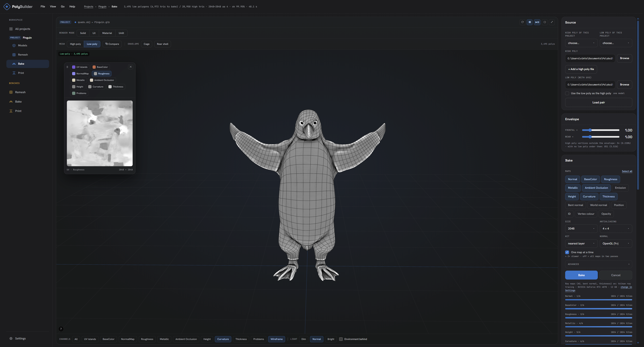
Task: Open the 'Low poly of this project' choose dropdown
Action: [x=616, y=43]
